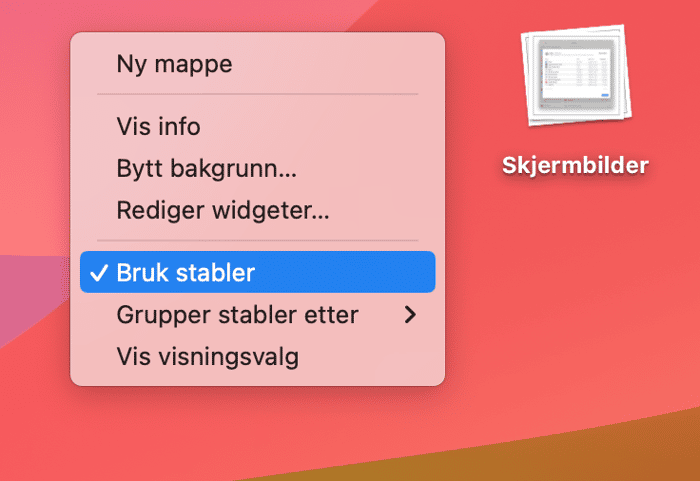Viewport: 700px width, 481px height.
Task: Click the Skjermbilder label text
Action: (575, 165)
